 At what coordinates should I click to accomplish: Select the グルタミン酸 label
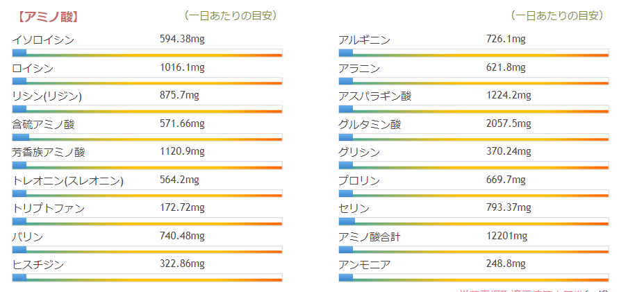[x=370, y=125]
